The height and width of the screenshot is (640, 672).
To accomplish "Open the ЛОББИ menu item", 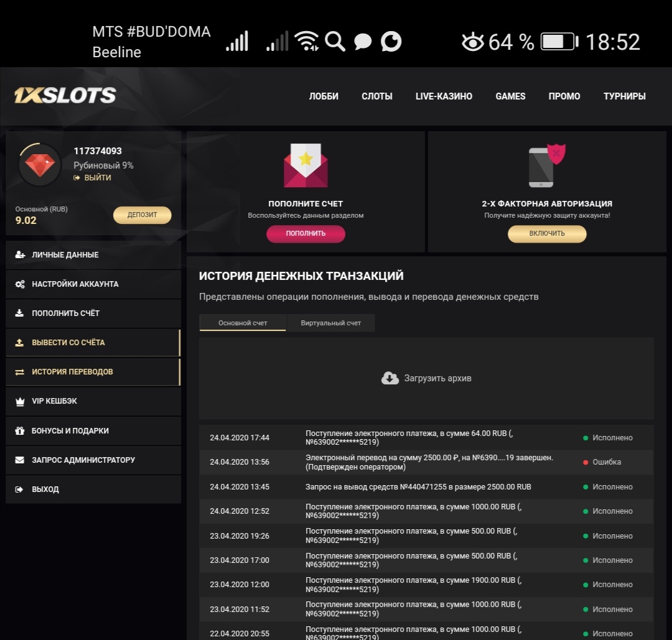I will pyautogui.click(x=324, y=96).
